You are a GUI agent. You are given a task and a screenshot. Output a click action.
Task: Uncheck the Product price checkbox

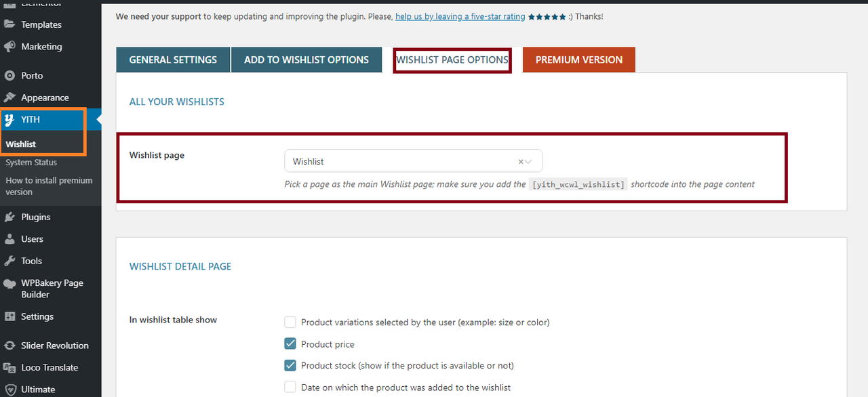click(x=290, y=344)
